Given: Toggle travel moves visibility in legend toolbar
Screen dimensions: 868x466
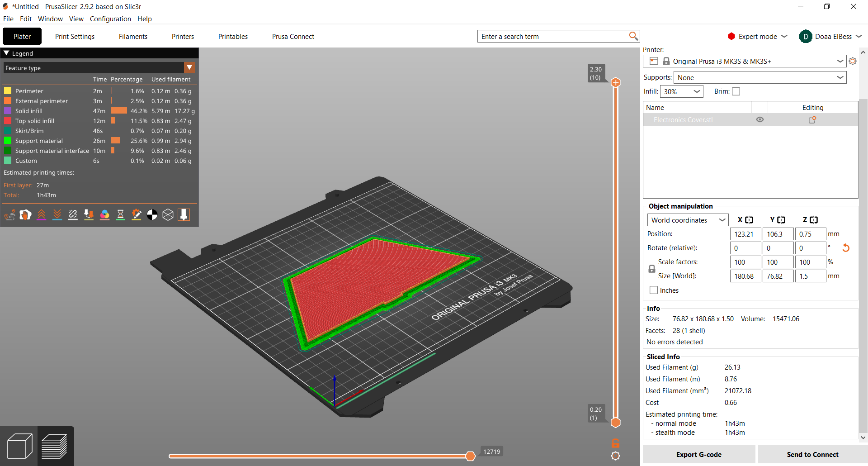Looking at the screenshot, I should tap(9, 214).
